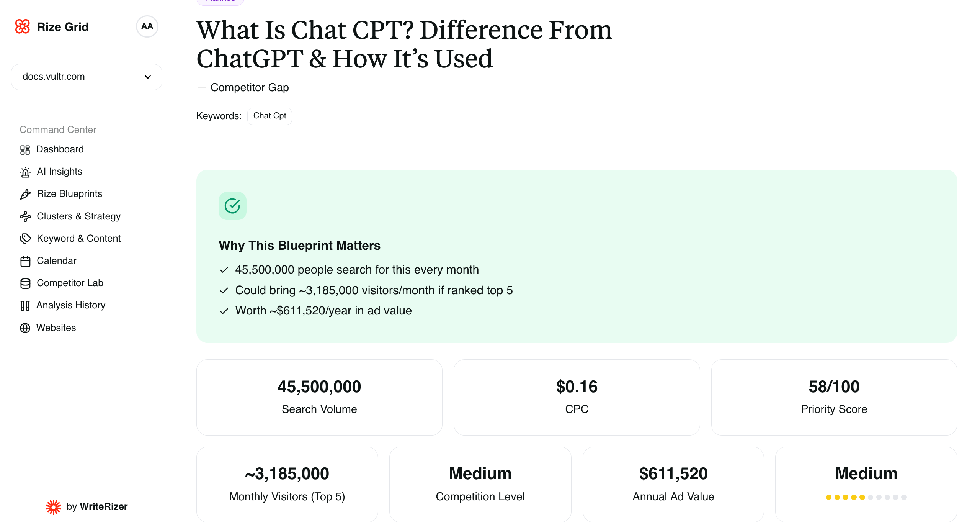This screenshot has height=529, width=980.
Task: Expand the site selector chevron arrow
Action: click(148, 77)
